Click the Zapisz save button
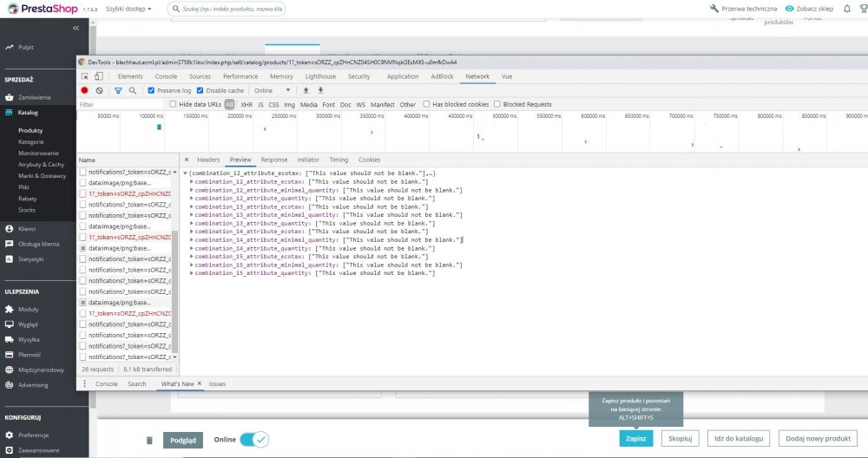This screenshot has width=868, height=458. 635,439
